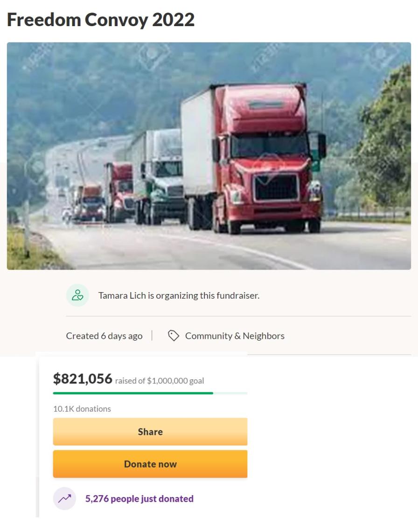
Task: Click the Created 6 days ago label
Action: pos(104,336)
